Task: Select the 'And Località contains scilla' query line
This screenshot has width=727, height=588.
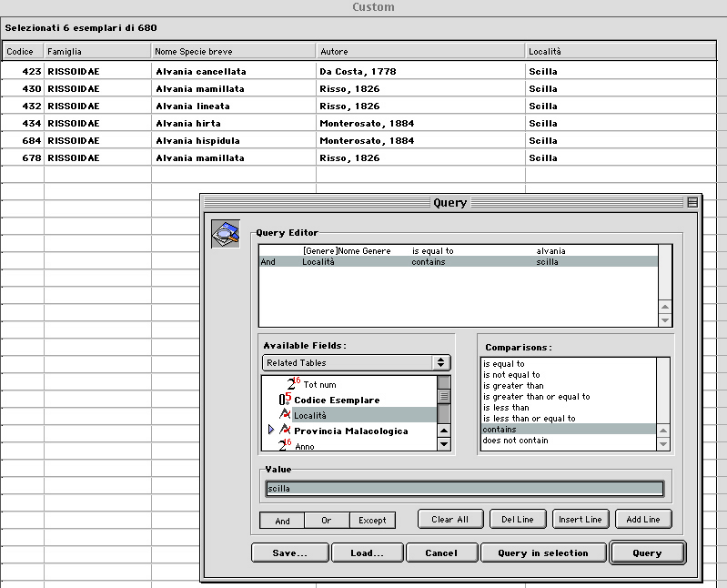Action: (458, 261)
